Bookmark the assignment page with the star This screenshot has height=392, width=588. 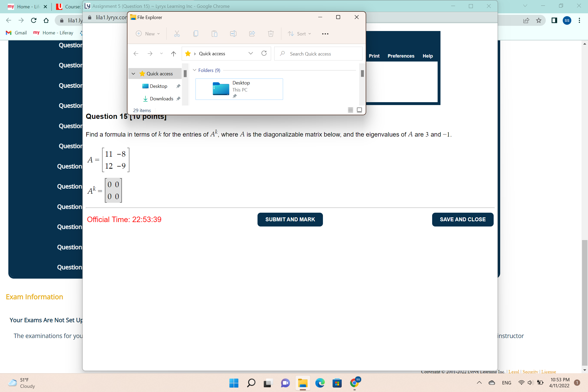(x=538, y=21)
